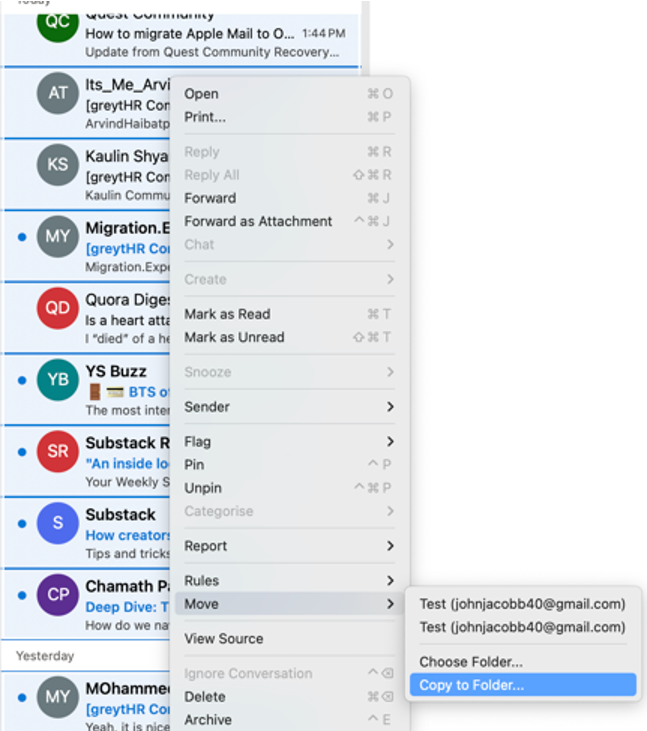Select Delete in the context menu
The width and height of the screenshot is (647, 731).
coord(289,697)
